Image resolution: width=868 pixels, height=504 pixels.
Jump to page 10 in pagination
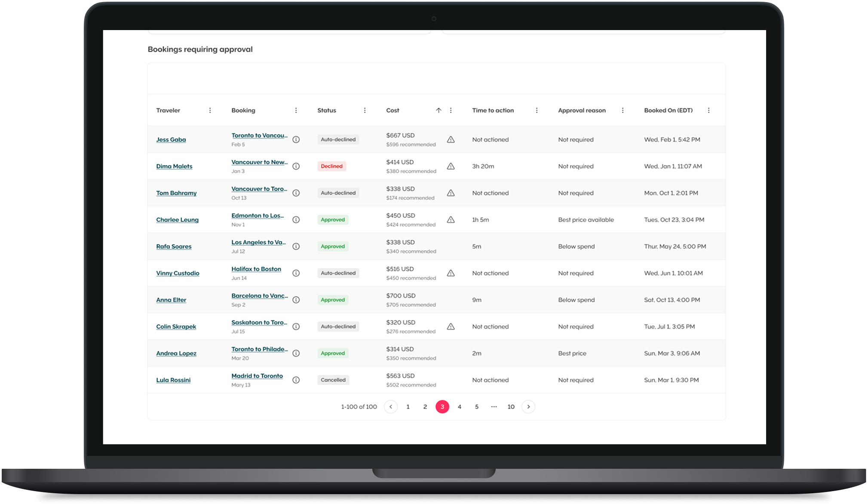(511, 407)
